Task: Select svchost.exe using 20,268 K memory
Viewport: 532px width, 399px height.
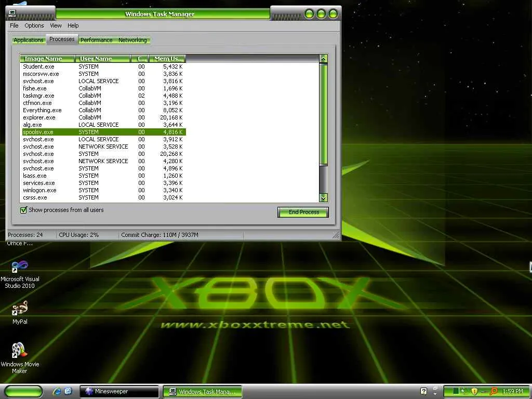Action: 104,154
